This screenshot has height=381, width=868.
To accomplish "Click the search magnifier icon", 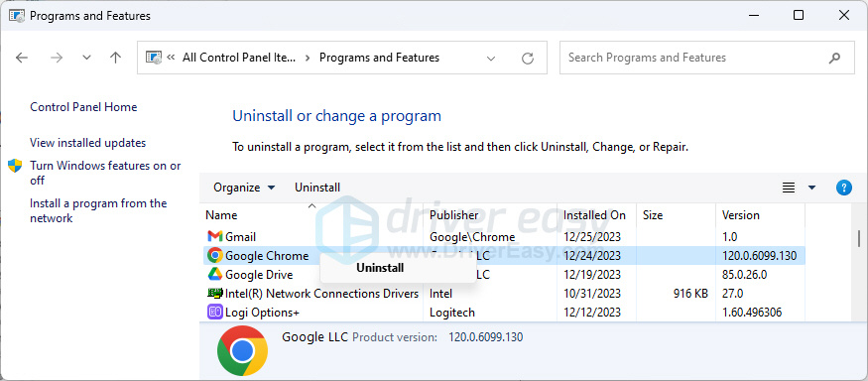I will (834, 58).
